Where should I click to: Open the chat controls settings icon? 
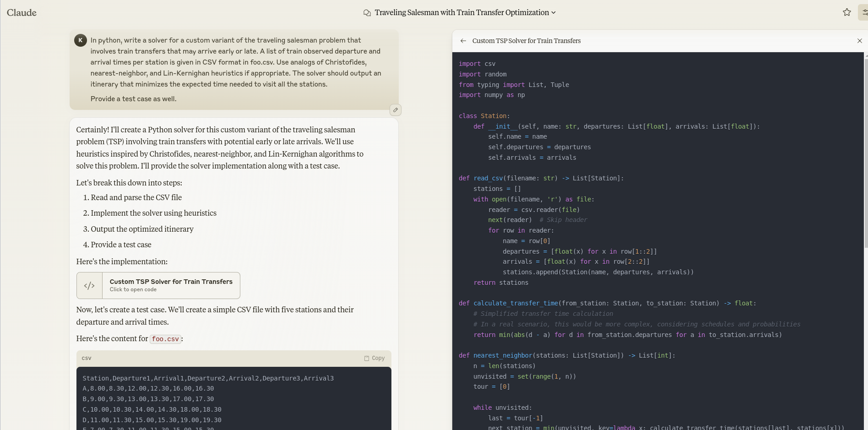[864, 12]
